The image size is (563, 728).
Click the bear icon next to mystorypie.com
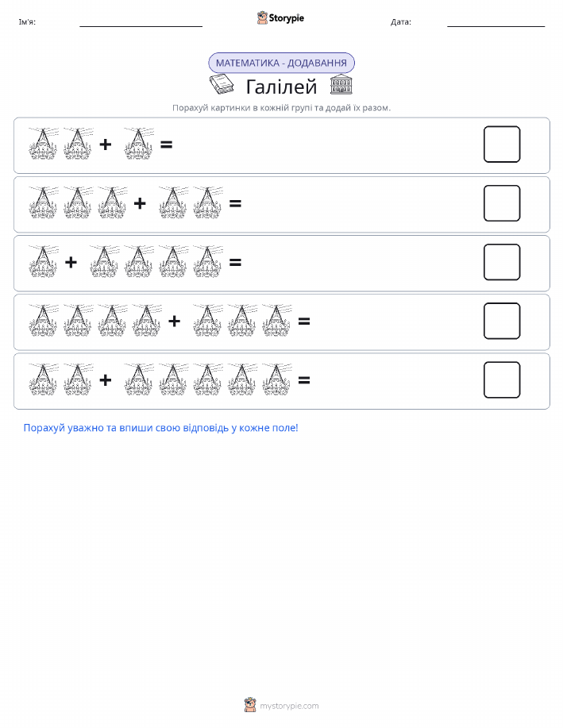pyautogui.click(x=250, y=705)
